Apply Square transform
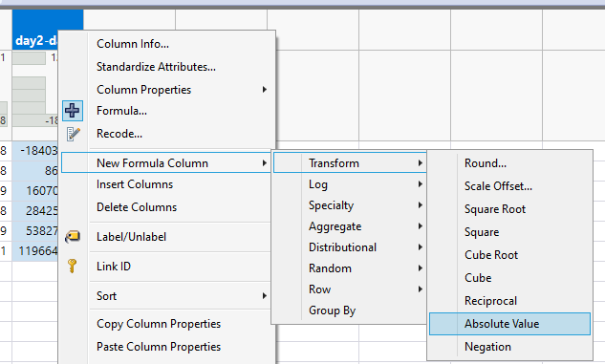The image size is (605, 364). (482, 232)
